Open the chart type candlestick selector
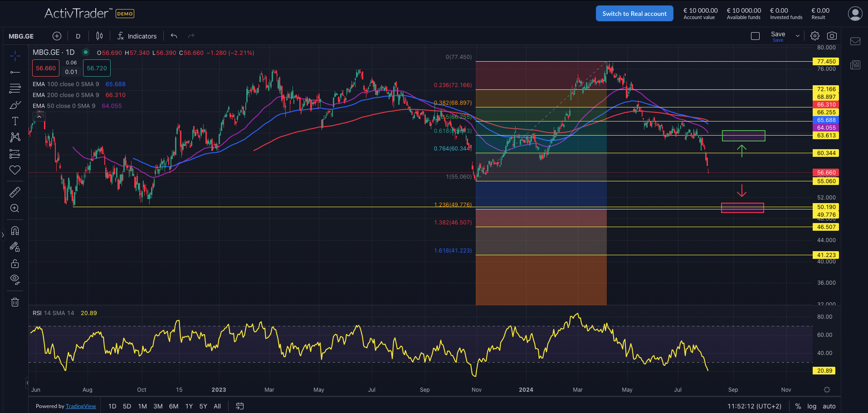Screen dimensions: 868x413 (99, 36)
